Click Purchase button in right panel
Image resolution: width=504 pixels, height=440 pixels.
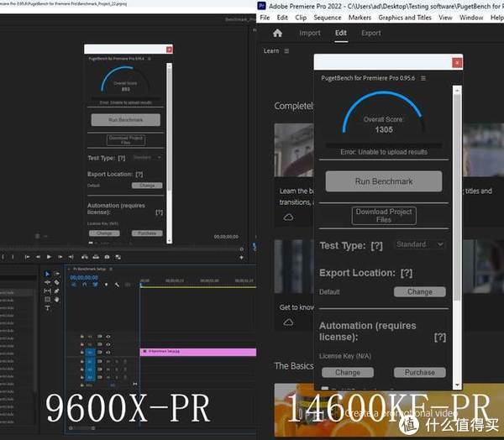[x=419, y=372]
